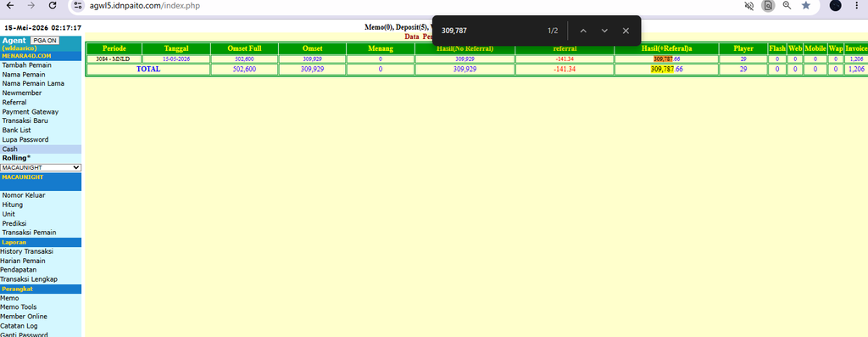Open Bank List
The height and width of the screenshot is (337, 868).
click(x=17, y=130)
